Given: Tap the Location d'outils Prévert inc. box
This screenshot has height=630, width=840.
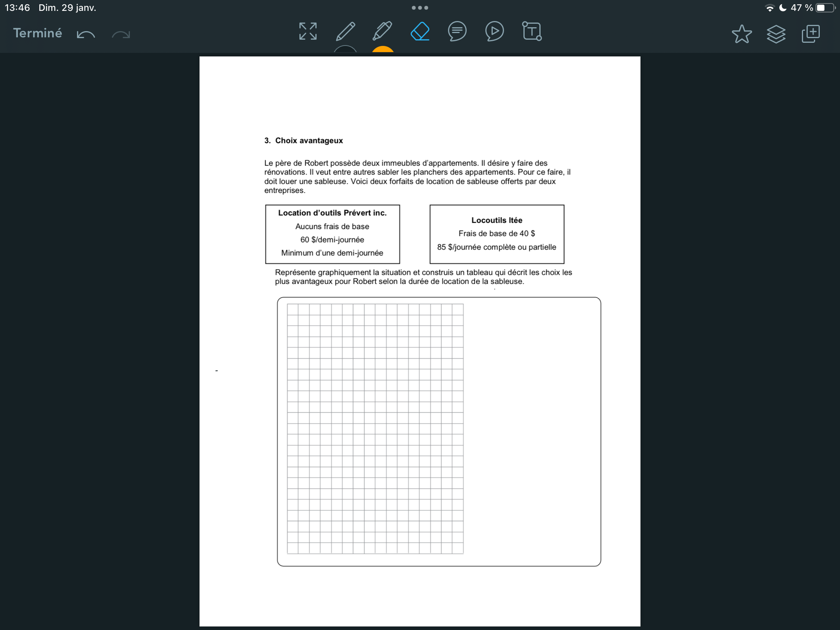Looking at the screenshot, I should coord(332,234).
